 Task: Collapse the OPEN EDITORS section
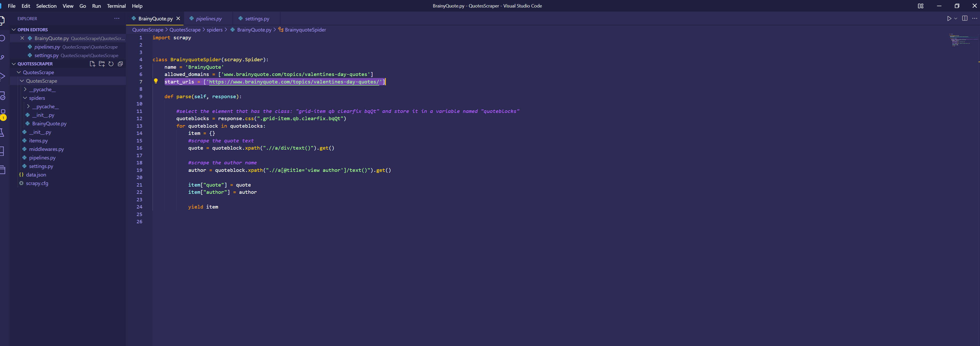[x=14, y=29]
